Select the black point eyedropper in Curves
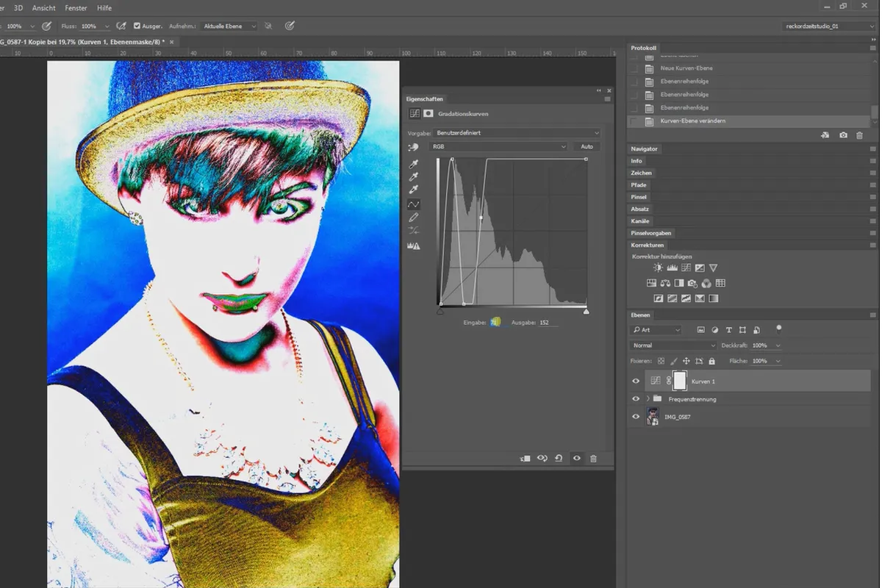 click(x=414, y=165)
